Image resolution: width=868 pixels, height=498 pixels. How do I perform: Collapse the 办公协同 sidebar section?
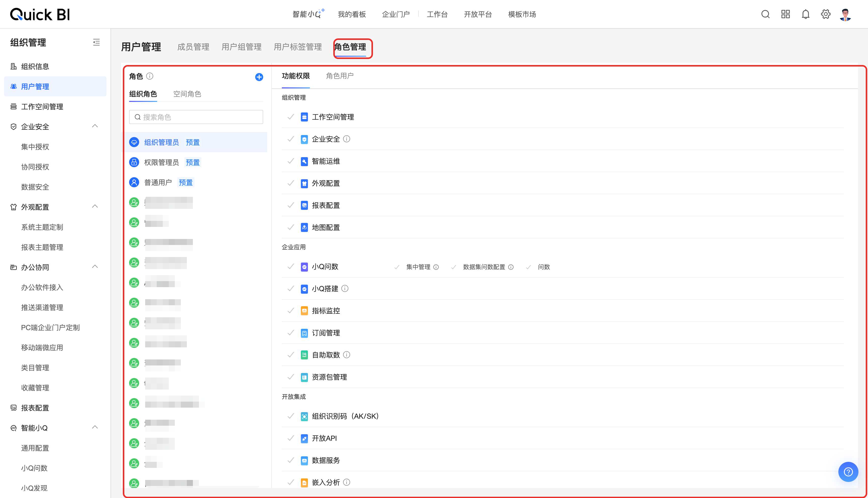(x=95, y=267)
